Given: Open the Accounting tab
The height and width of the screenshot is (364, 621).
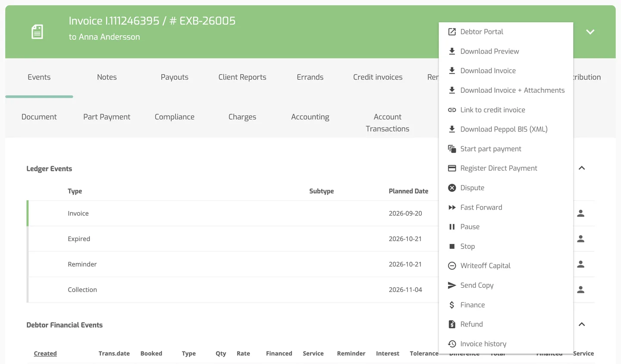Looking at the screenshot, I should (x=310, y=117).
